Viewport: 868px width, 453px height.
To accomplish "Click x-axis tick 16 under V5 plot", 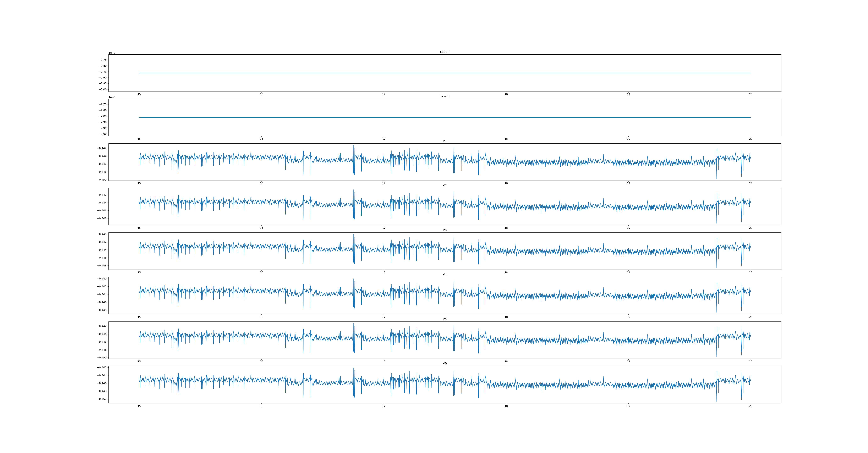I will pos(261,361).
